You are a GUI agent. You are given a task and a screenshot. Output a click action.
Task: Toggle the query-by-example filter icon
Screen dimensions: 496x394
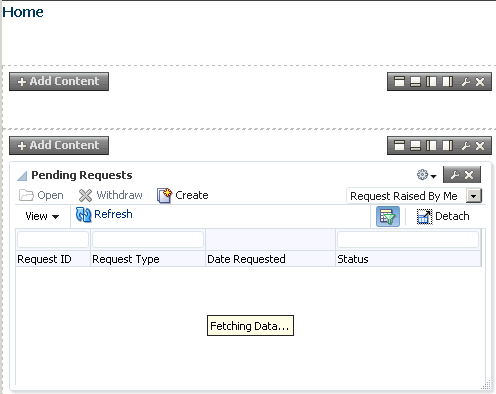pyautogui.click(x=388, y=217)
